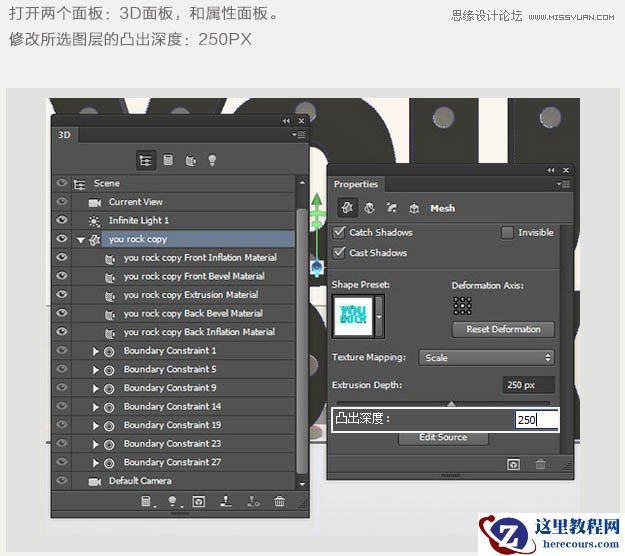This screenshot has width=625, height=556.
Task: Add new light from 3D panel footer
Action: (172, 501)
